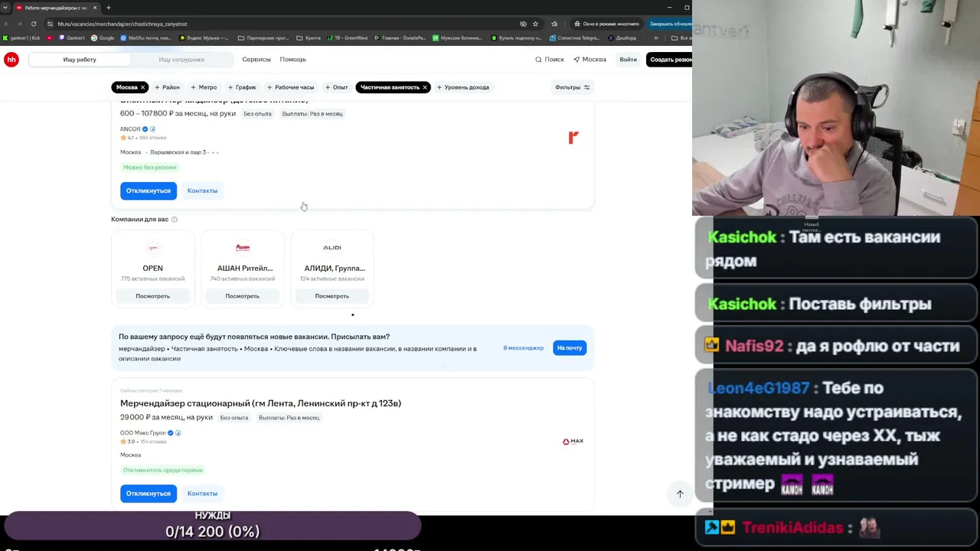This screenshot has width=980, height=551.
Task: Click the site info icon in the address bar
Action: (x=50, y=24)
